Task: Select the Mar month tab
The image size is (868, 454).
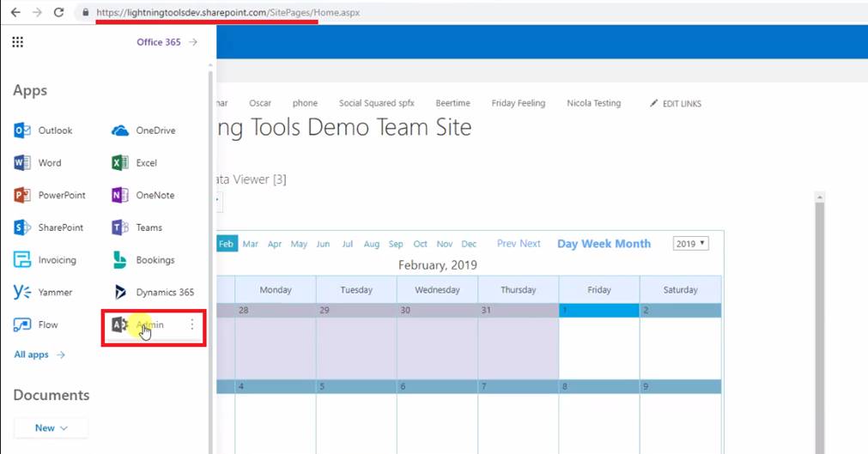Action: point(250,244)
